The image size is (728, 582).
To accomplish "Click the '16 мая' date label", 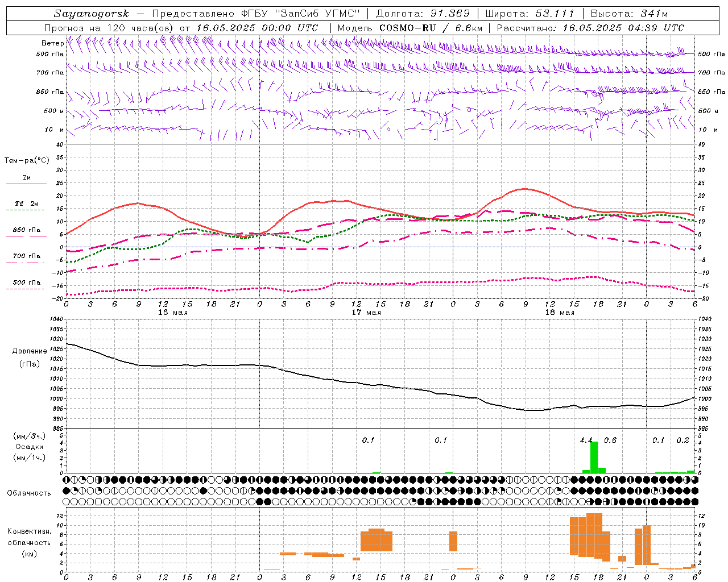I will 172,313.
